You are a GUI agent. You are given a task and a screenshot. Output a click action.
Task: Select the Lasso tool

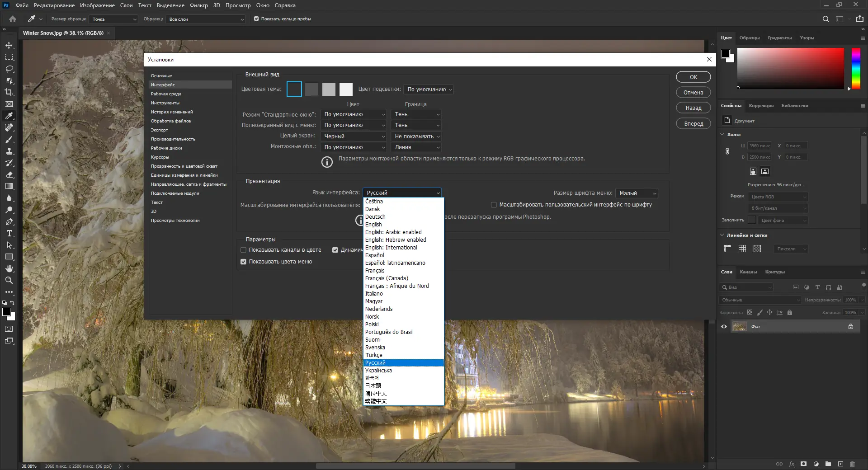9,69
